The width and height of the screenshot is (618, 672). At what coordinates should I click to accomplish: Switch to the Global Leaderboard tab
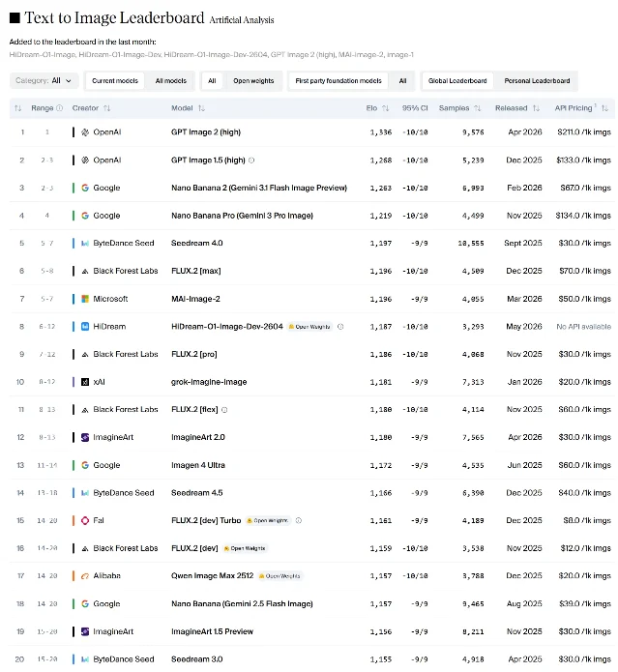click(457, 81)
